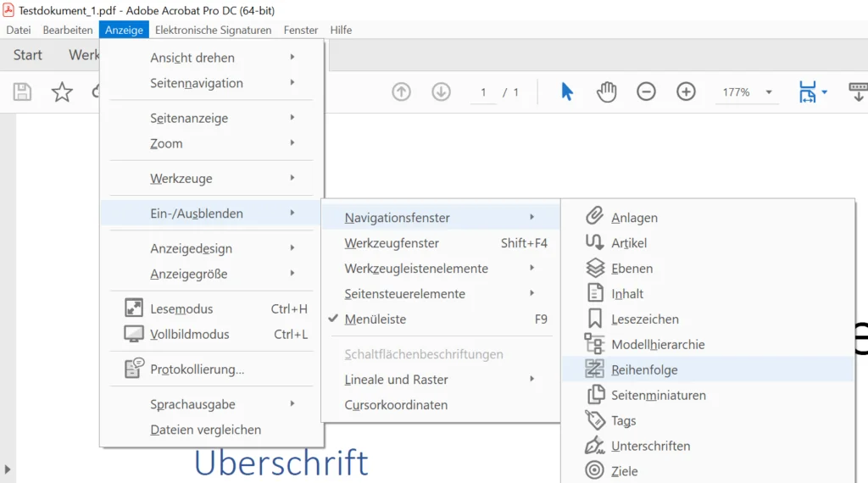Click the Unterschriften pen icon
868x483 pixels.
coord(595,446)
